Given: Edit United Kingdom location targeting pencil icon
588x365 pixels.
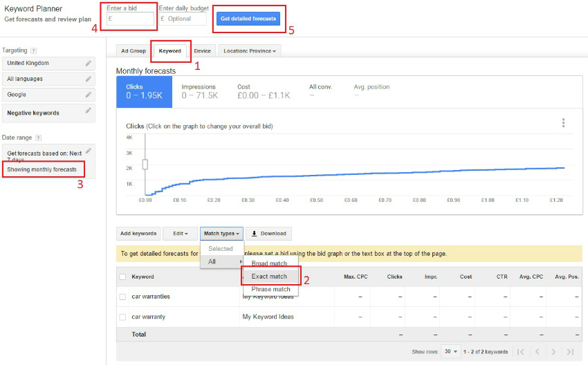Looking at the screenshot, I should (88, 63).
